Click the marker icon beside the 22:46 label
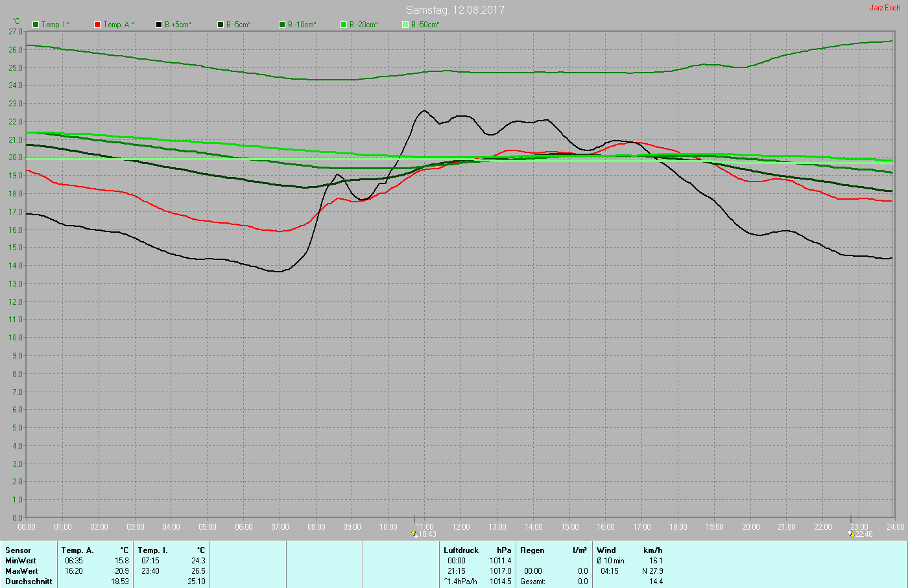Screen dimensions: 908x588 (851, 534)
